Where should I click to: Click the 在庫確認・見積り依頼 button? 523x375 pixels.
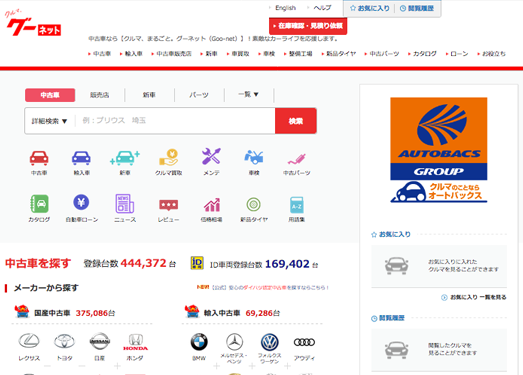308,26
